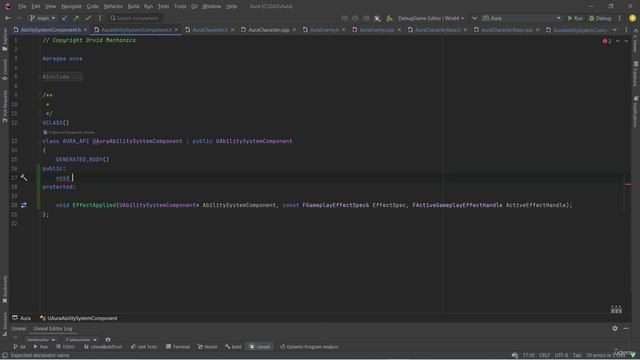
Task: Go to next highlighted error arrow
Action: point(626,41)
